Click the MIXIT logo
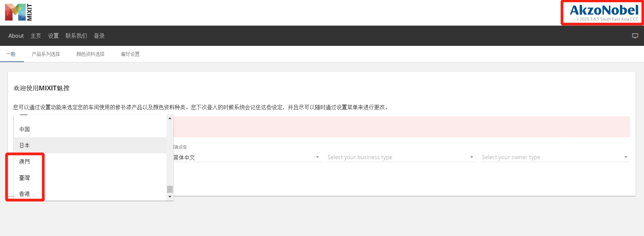The width and height of the screenshot is (644, 236). (x=19, y=12)
